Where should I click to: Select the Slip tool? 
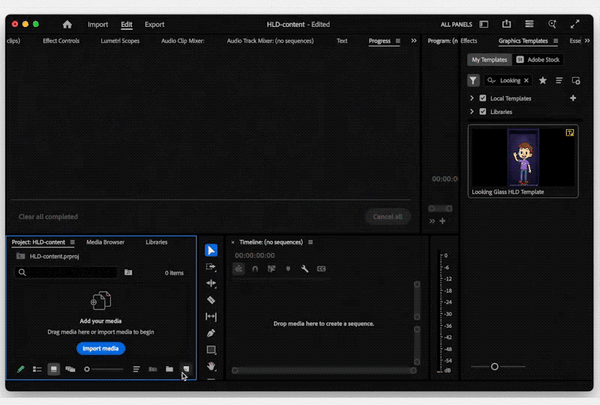[x=211, y=317]
